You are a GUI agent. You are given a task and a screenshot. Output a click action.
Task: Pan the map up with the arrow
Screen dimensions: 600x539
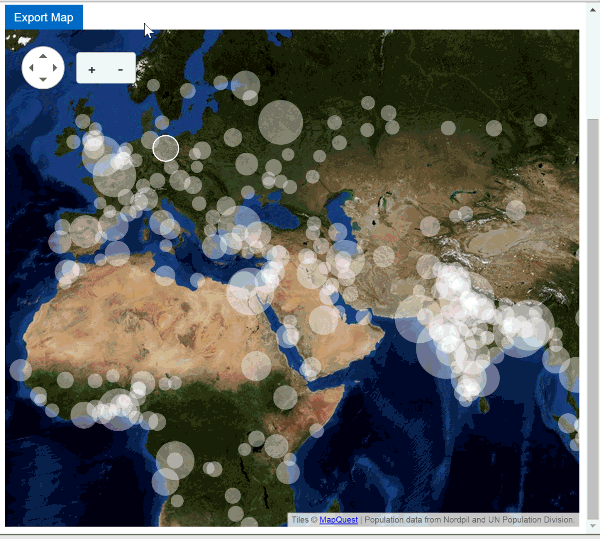[x=43, y=56]
